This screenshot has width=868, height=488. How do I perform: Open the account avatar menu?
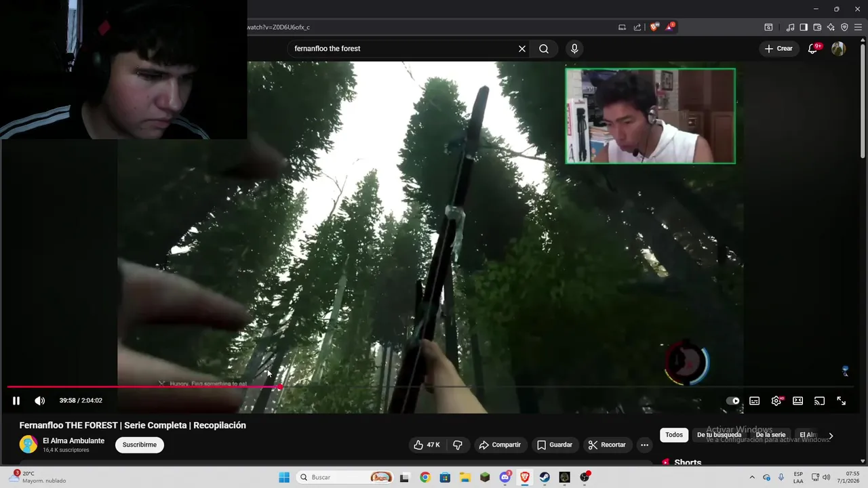click(x=838, y=49)
